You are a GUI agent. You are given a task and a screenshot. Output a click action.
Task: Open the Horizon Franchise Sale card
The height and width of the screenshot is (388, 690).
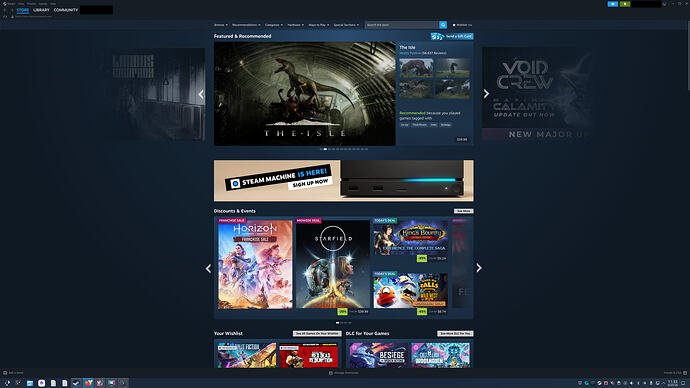[x=255, y=264]
